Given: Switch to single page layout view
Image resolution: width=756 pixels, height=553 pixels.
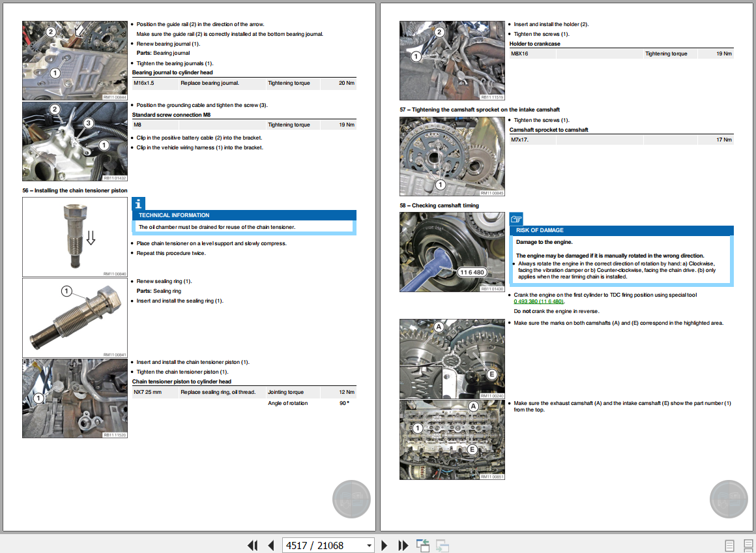Looking at the screenshot, I should click(x=729, y=545).
